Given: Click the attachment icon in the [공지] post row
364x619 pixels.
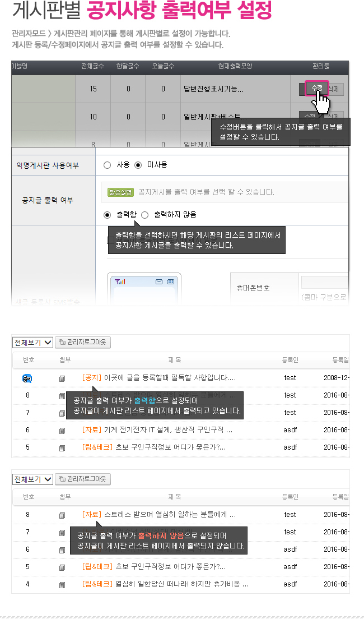Looking at the screenshot, I should pos(62,378).
